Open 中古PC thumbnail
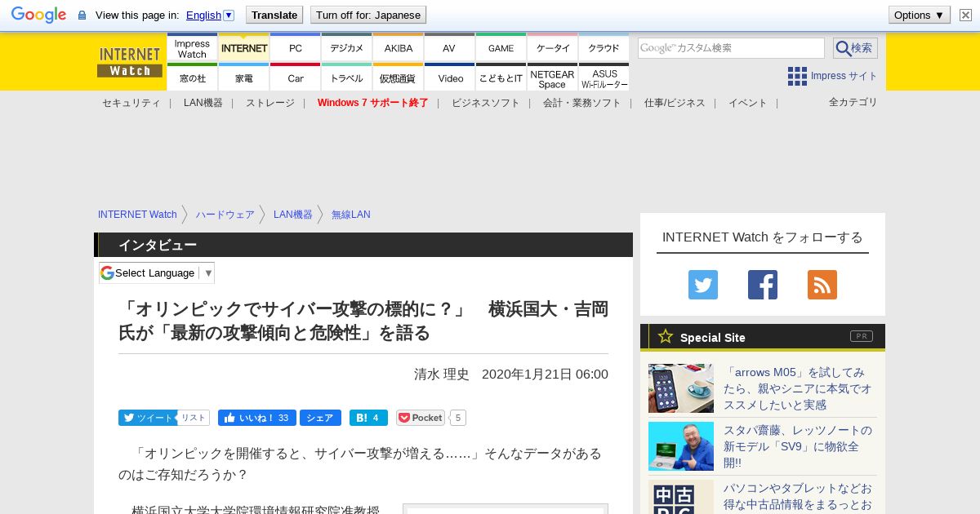The width and height of the screenshot is (980, 514). [x=681, y=498]
